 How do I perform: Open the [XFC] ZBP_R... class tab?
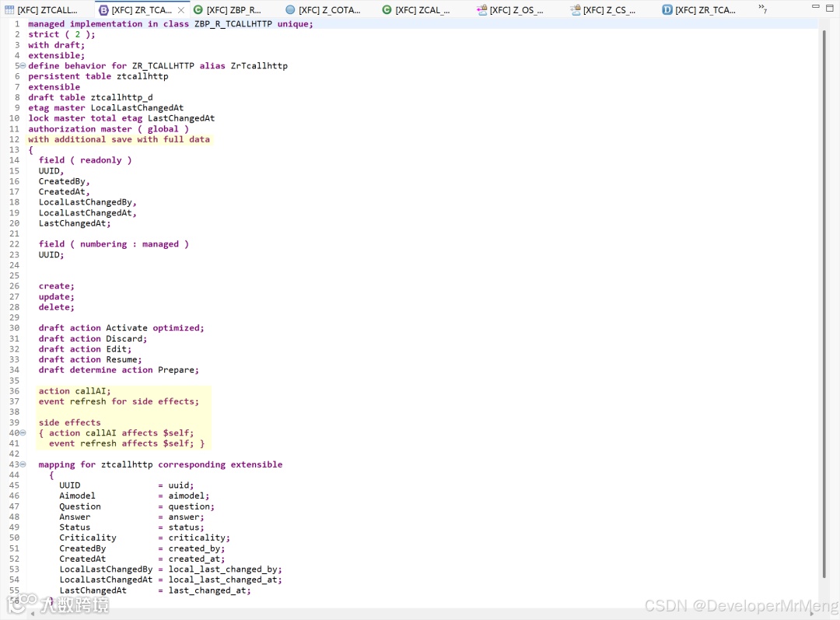click(x=228, y=9)
